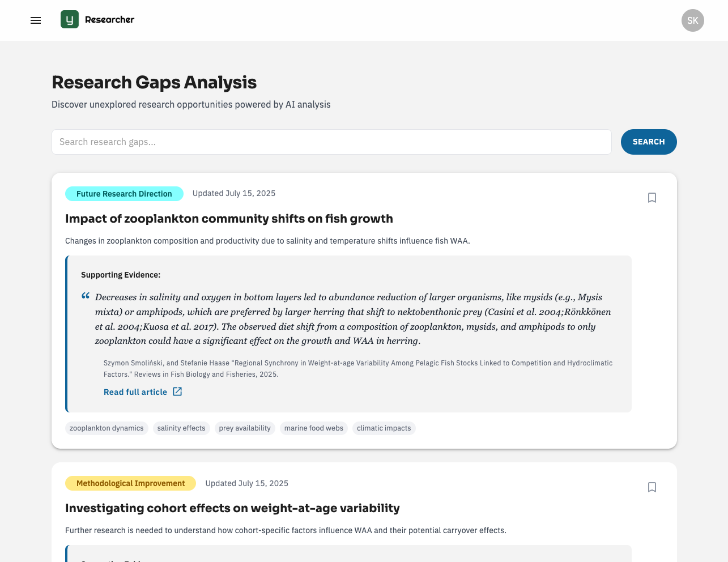Screen dimensions: 728x562
Task: Click the zooplankton dynamics tag
Action: pos(107,428)
